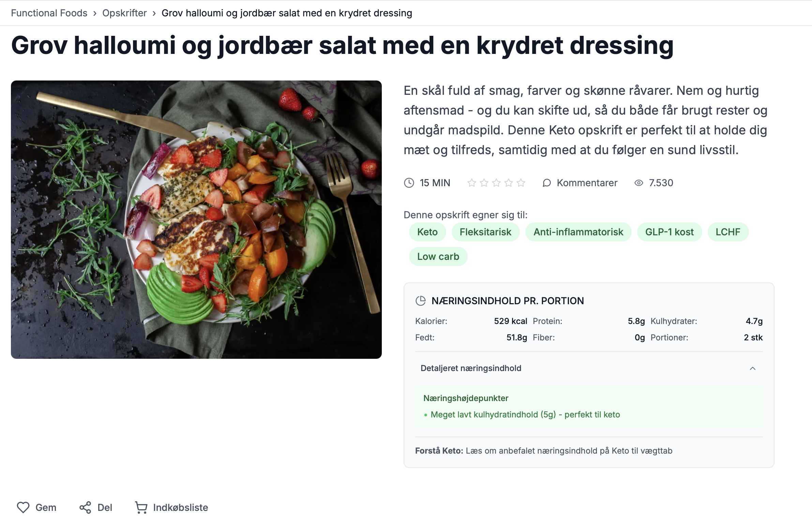Click the collapse chevron in nutrition box
812x530 pixels.
pos(753,368)
